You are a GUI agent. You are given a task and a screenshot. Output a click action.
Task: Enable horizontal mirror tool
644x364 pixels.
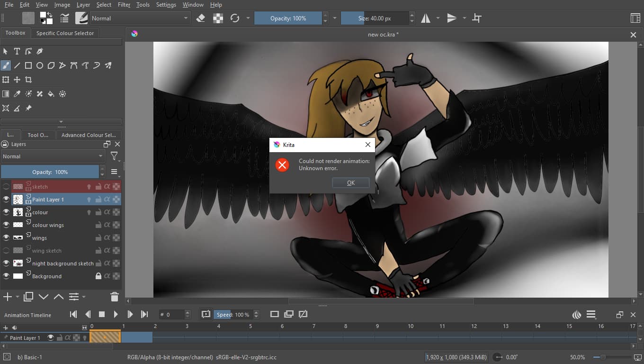[x=426, y=18]
